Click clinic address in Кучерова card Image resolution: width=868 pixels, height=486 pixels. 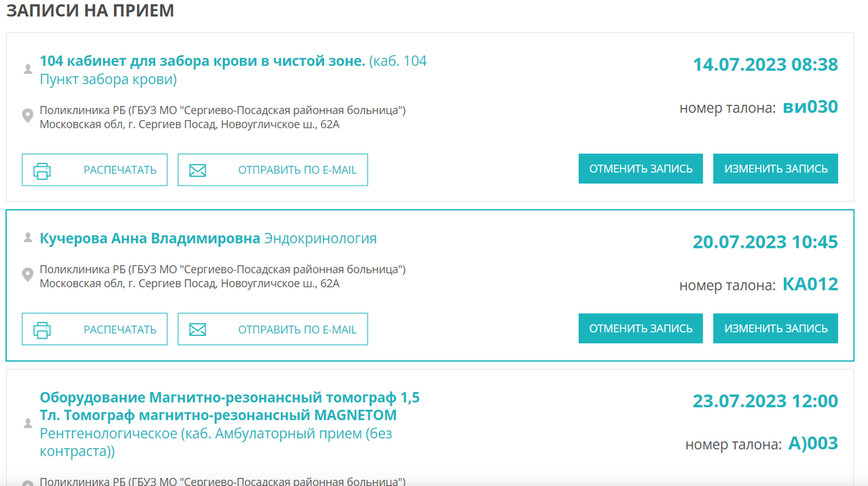pyautogui.click(x=190, y=284)
